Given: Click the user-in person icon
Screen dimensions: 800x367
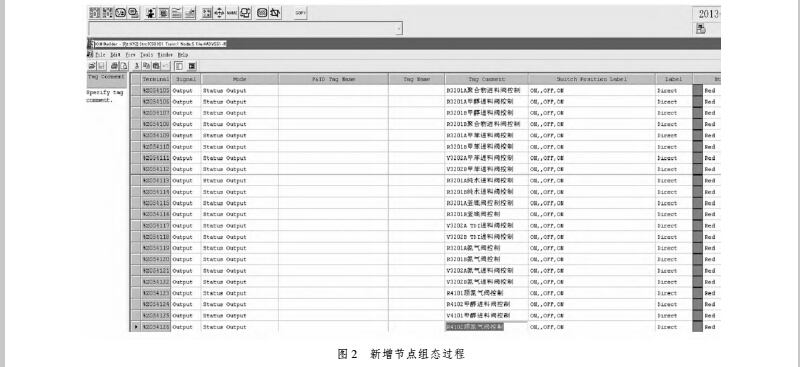Looking at the screenshot, I should (151, 13).
